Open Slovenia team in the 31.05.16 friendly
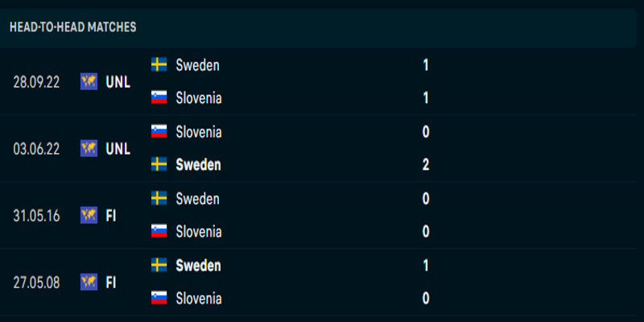Image resolution: width=644 pixels, height=322 pixels. coord(198,232)
